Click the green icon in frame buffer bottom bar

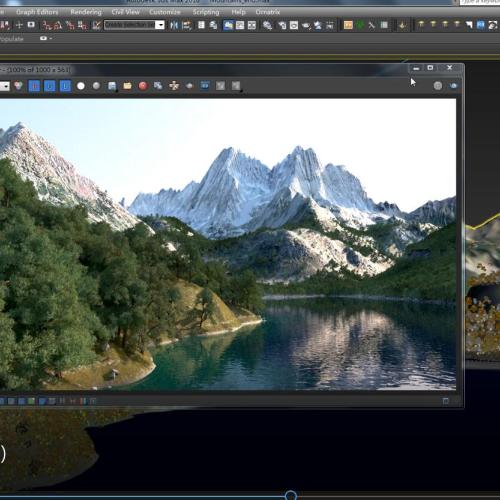(31, 401)
